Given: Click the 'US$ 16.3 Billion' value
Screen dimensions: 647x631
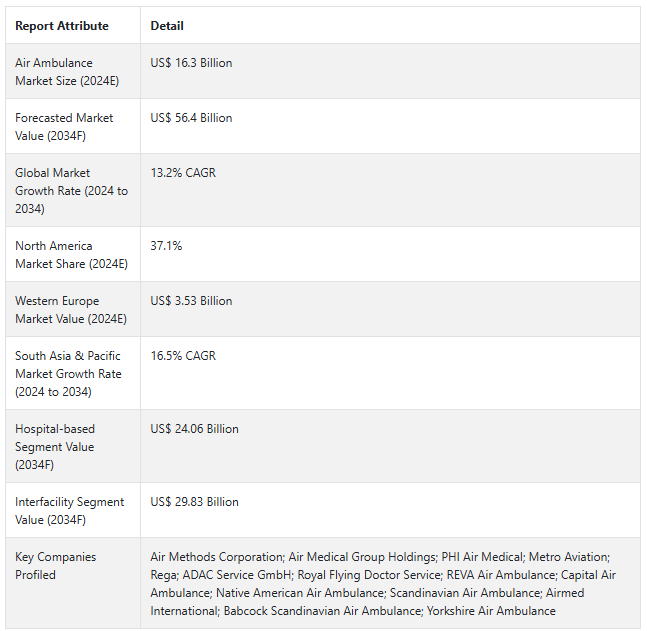Looking at the screenshot, I should point(191,63).
